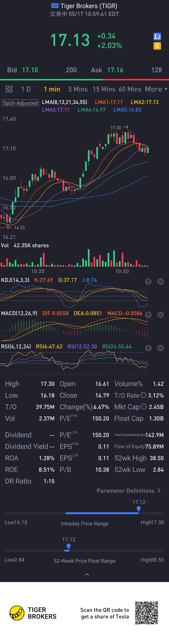Tap the P/B 10.38 stat
The image size is (169, 644).
coord(84,469)
